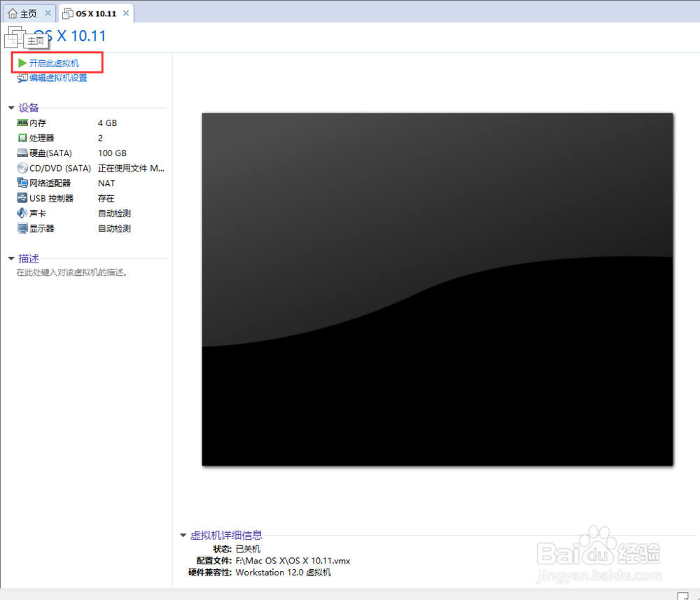Click the virtual machine screen preview

437,289
